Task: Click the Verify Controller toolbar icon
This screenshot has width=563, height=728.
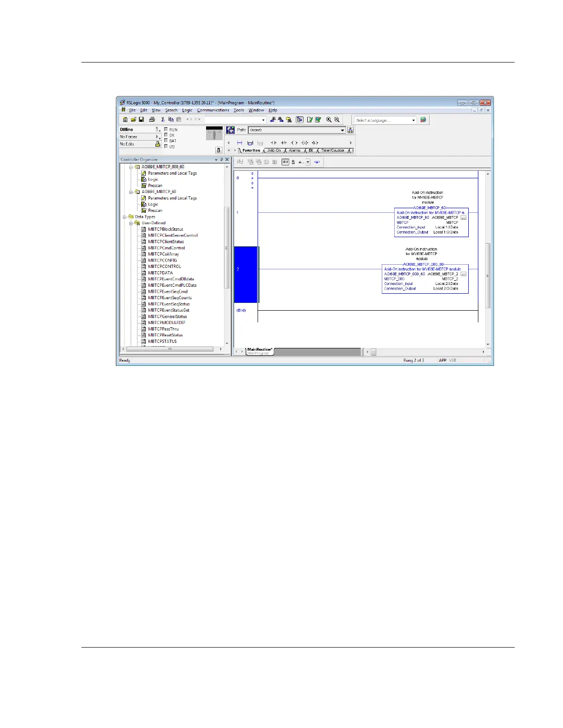Action: pos(318,119)
